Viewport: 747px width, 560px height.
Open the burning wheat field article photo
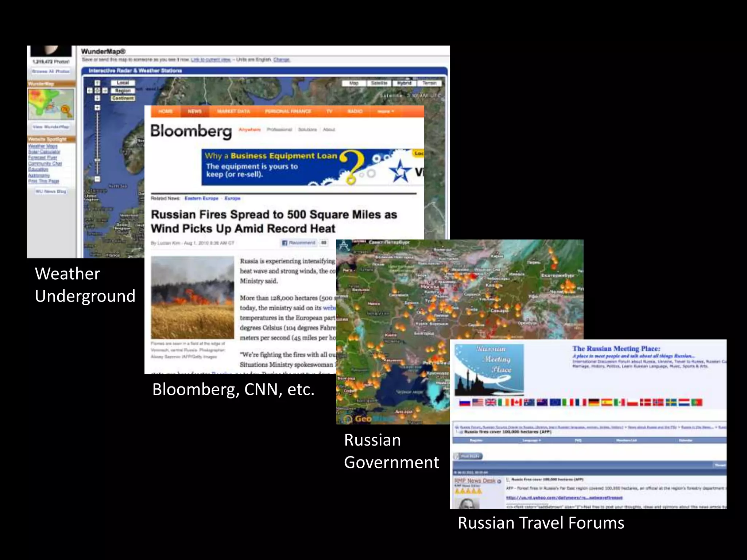193,297
